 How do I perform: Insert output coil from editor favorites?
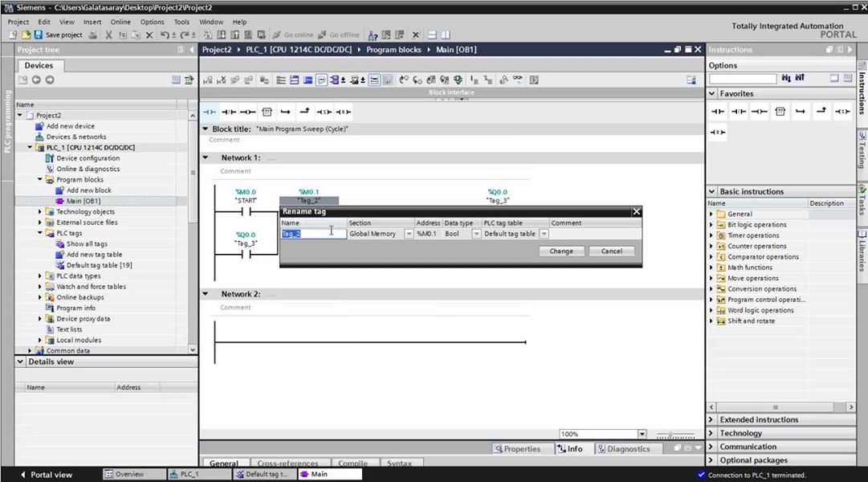(247, 112)
